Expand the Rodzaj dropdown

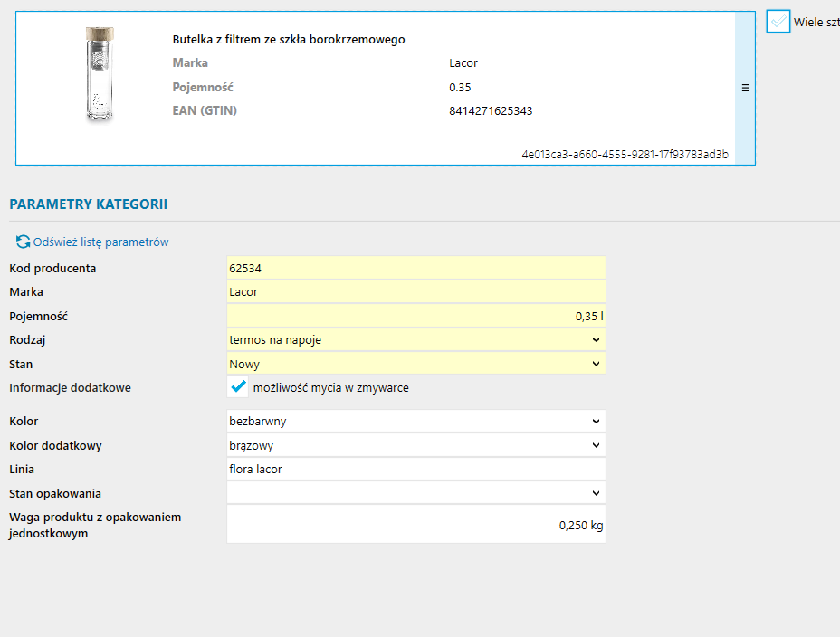(x=415, y=340)
